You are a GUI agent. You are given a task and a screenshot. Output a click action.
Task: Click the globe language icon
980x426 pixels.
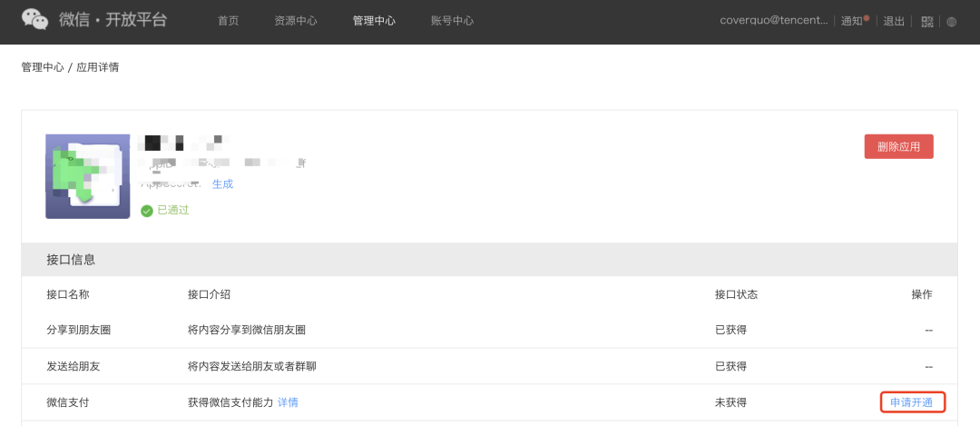(x=951, y=21)
